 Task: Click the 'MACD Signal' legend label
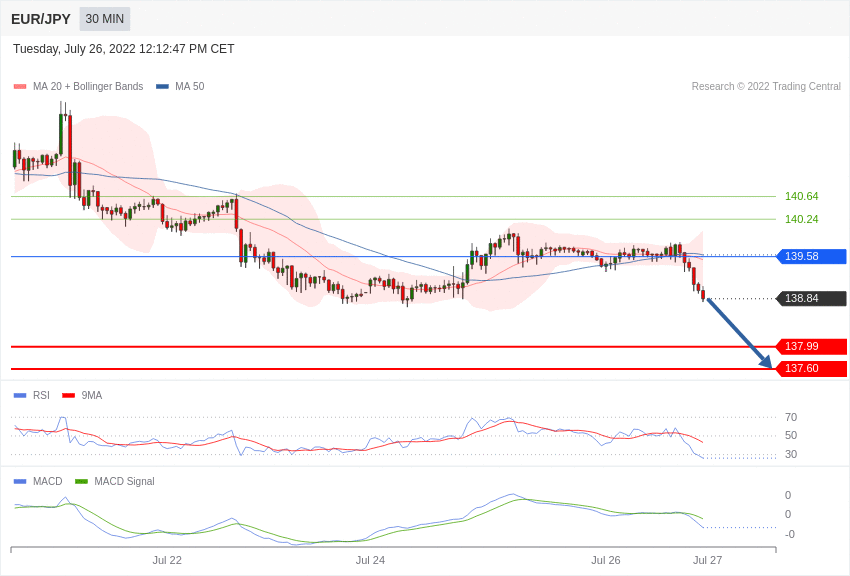click(x=124, y=481)
